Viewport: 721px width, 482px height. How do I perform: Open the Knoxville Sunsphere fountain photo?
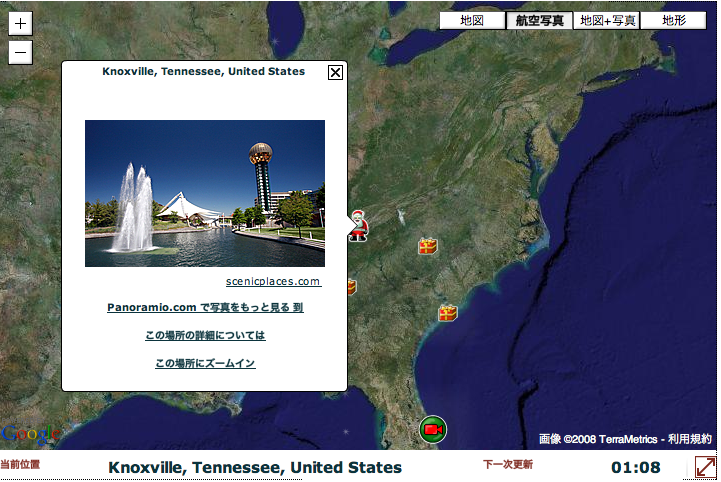click(x=205, y=193)
